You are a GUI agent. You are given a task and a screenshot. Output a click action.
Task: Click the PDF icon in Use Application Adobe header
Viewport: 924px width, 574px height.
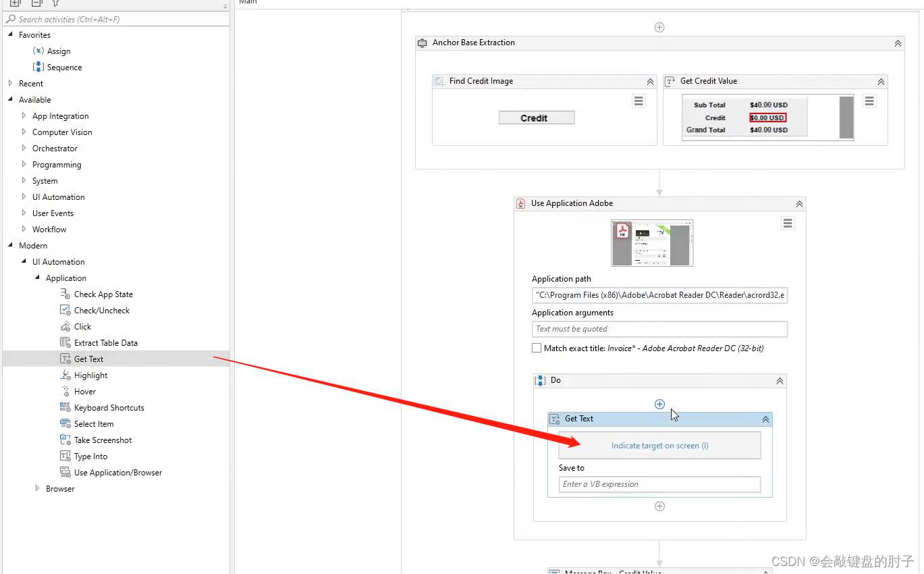[520, 203]
